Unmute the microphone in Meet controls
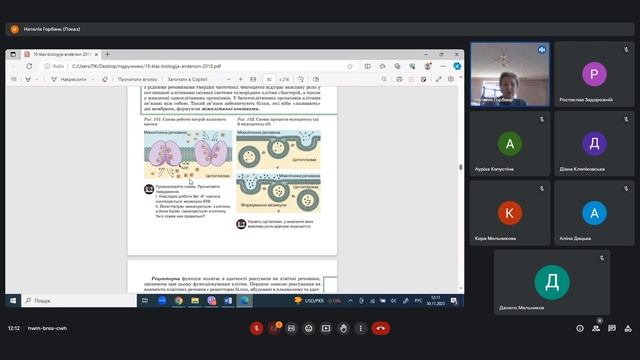Viewport: 640px width, 360px height. [256, 328]
